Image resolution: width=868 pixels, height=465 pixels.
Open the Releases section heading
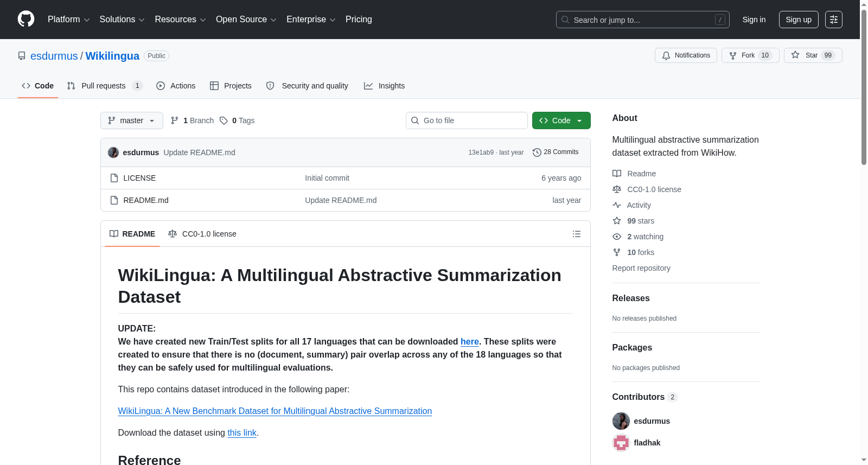coord(631,298)
